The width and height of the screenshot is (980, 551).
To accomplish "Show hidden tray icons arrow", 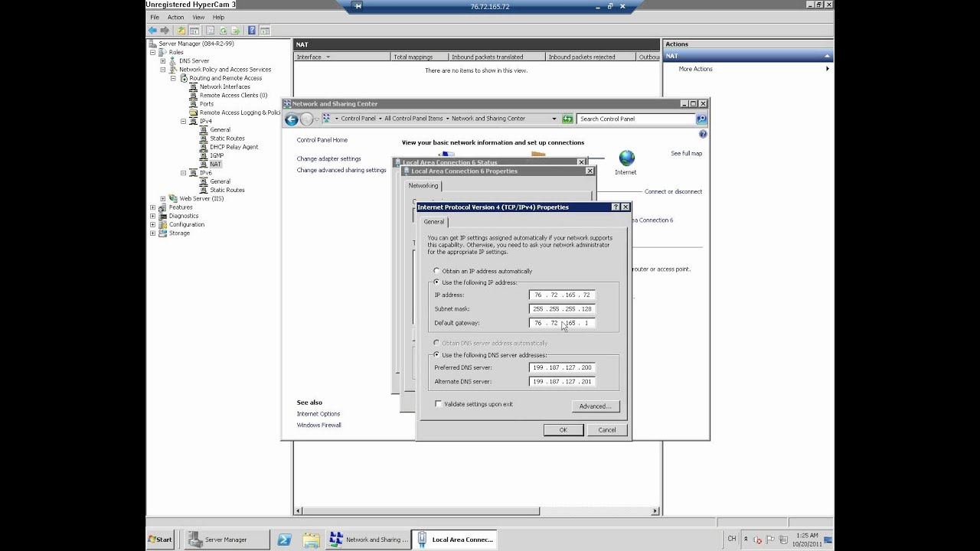I will pyautogui.click(x=746, y=540).
